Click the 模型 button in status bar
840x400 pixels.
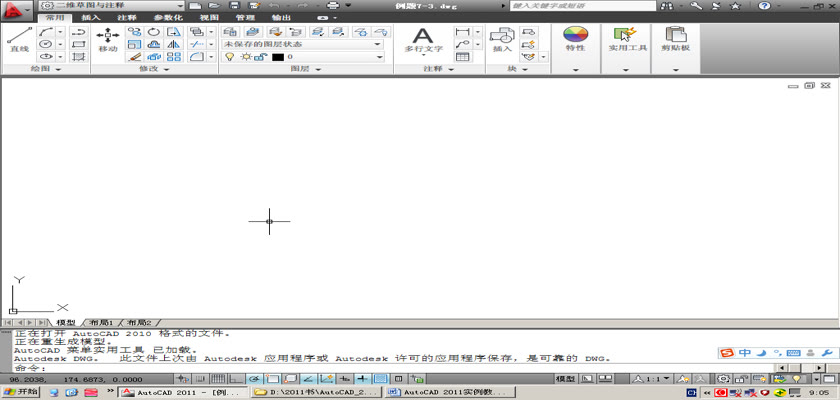(566, 379)
